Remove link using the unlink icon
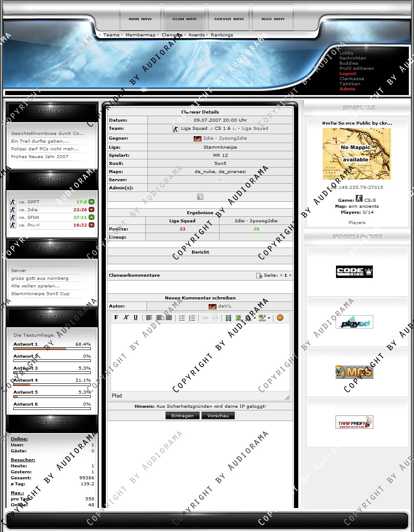The width and height of the screenshot is (414, 532). 215,317
